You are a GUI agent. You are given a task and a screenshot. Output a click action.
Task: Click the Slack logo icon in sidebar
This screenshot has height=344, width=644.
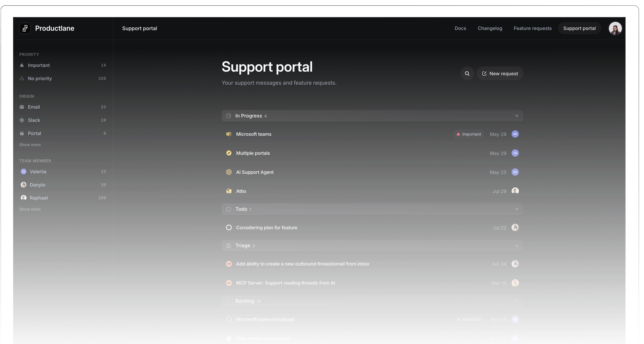[22, 120]
